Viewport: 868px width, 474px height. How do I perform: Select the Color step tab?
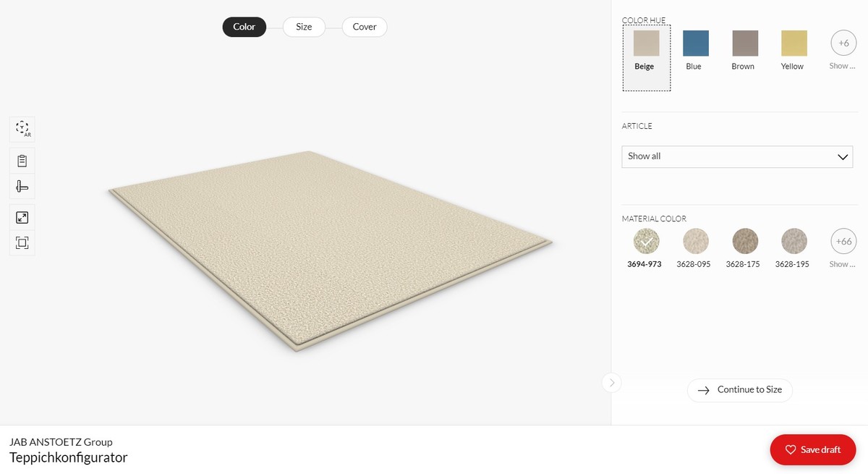click(x=244, y=27)
